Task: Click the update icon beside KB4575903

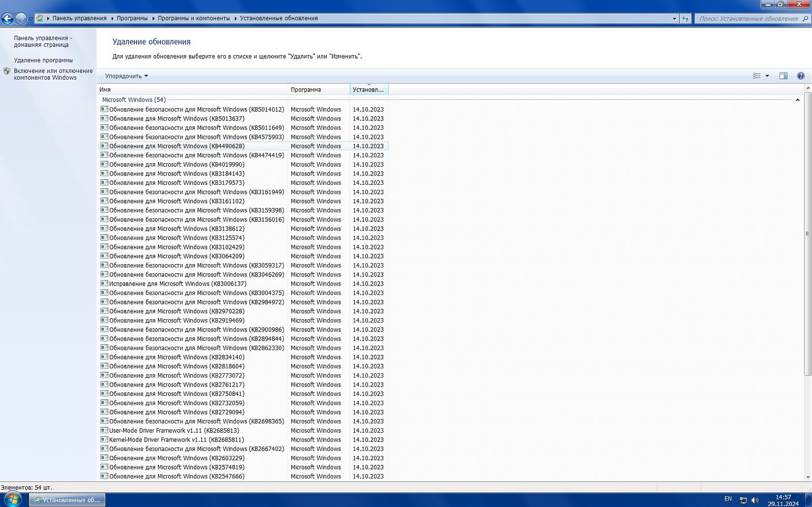Action: (x=104, y=137)
